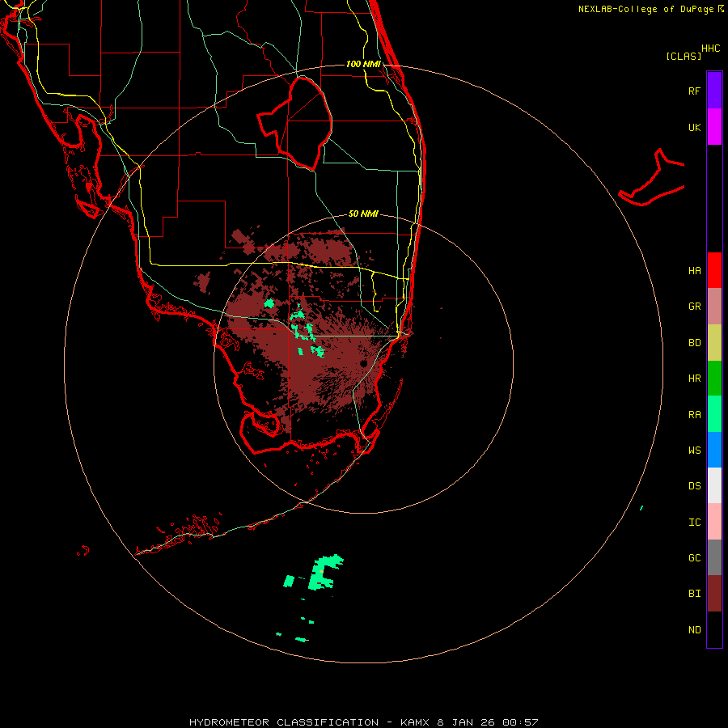
Task: Click the GR legend label
Action: pyautogui.click(x=694, y=306)
